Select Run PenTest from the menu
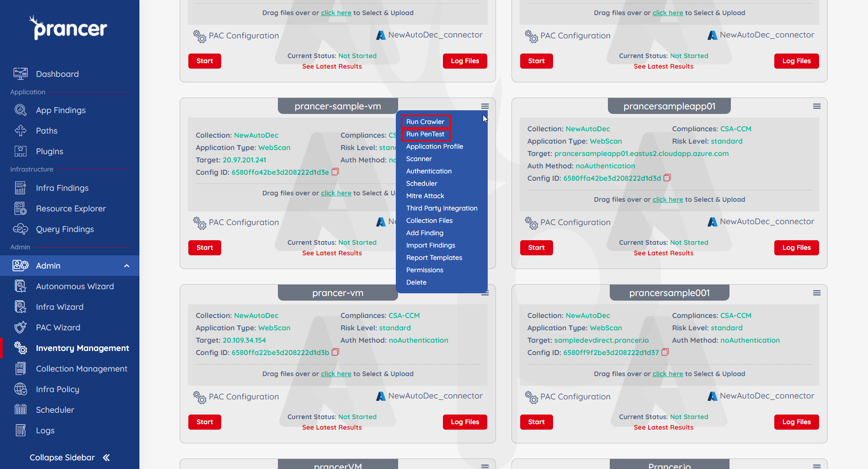The width and height of the screenshot is (868, 469). 426,134
